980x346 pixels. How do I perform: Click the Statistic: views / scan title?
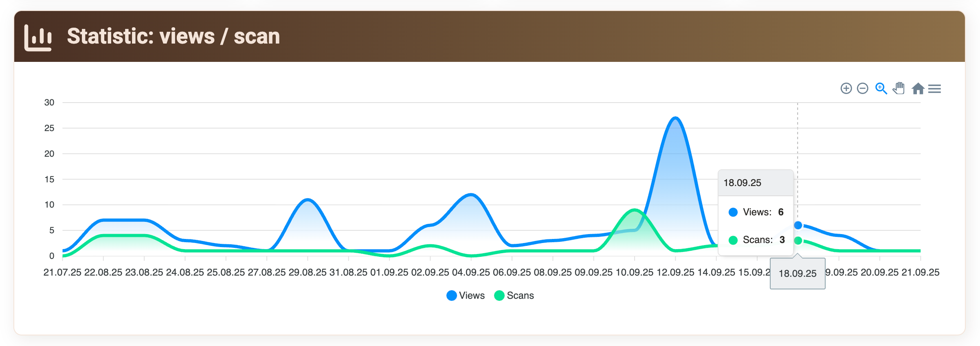click(x=173, y=36)
